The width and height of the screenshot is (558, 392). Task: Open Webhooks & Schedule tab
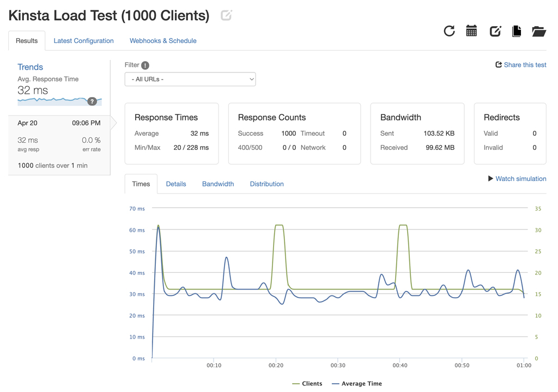[x=163, y=40]
